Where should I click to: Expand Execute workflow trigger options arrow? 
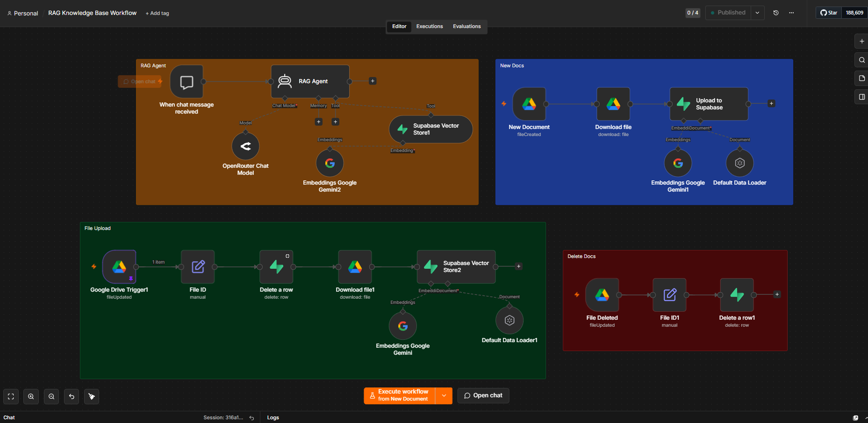click(x=444, y=396)
